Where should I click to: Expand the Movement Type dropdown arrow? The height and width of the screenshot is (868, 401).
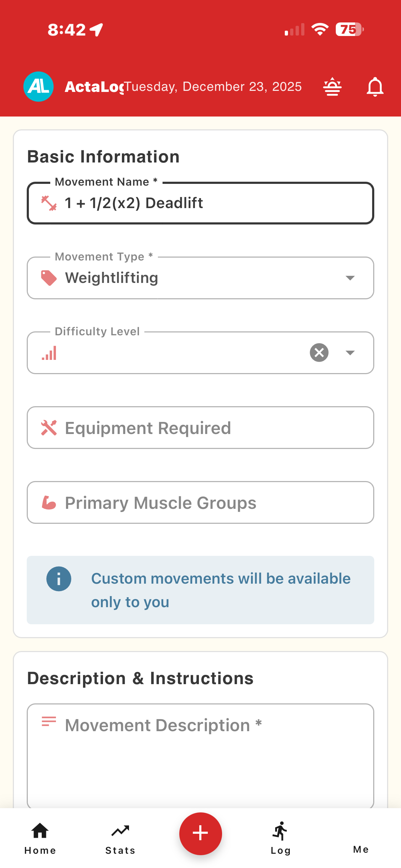point(350,278)
